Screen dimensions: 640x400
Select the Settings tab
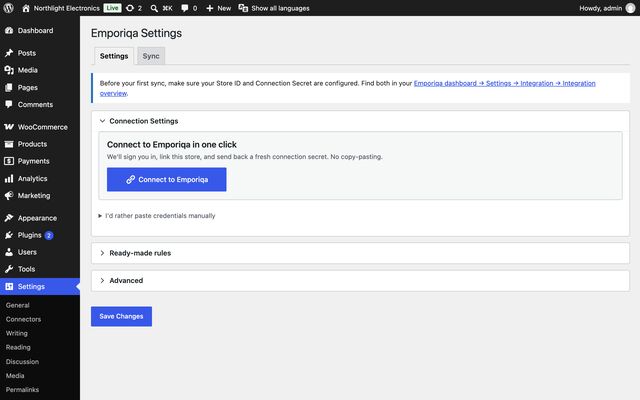coord(114,56)
